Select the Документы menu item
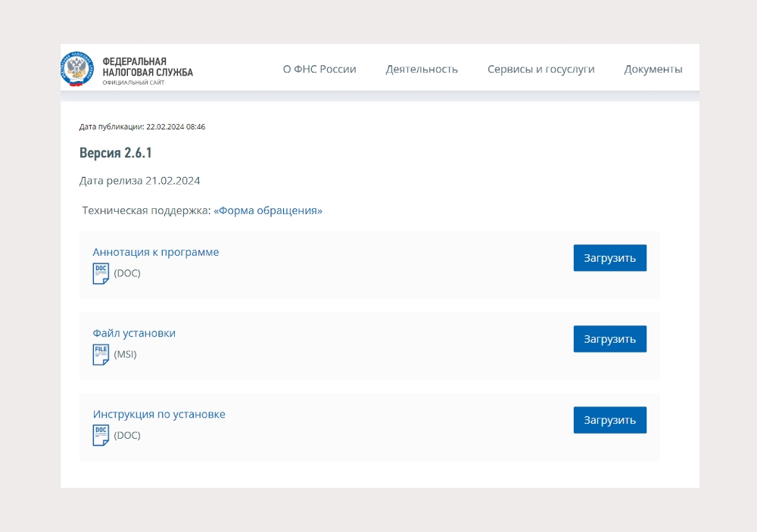Screen dimensions: 757x532 coord(653,69)
